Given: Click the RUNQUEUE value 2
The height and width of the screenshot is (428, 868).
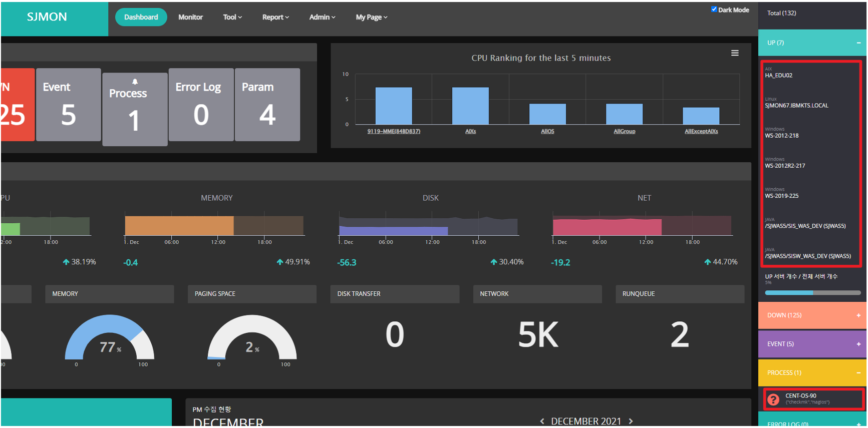Looking at the screenshot, I should [x=680, y=334].
